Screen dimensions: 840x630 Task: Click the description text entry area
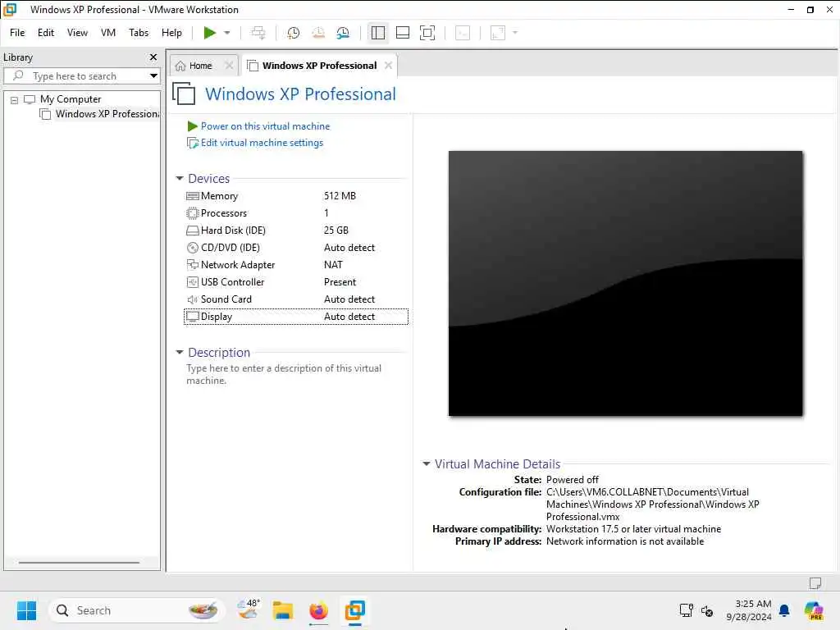(x=284, y=374)
